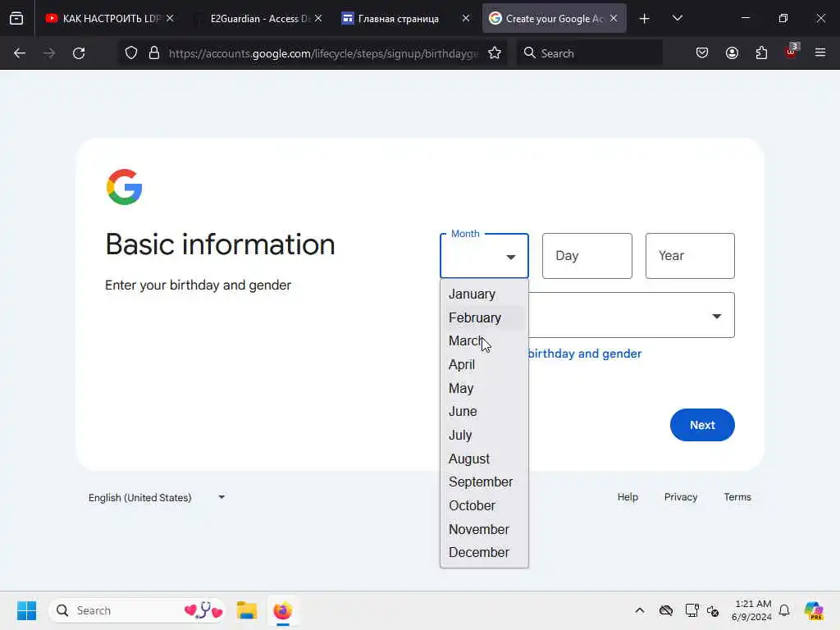Open Firefox View tab list icon
The height and width of the screenshot is (630, 840).
coord(16,18)
